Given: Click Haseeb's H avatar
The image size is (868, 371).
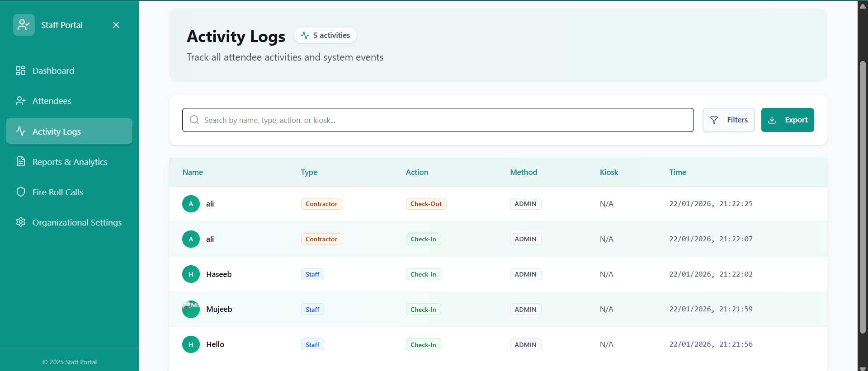Looking at the screenshot, I should (x=191, y=274).
